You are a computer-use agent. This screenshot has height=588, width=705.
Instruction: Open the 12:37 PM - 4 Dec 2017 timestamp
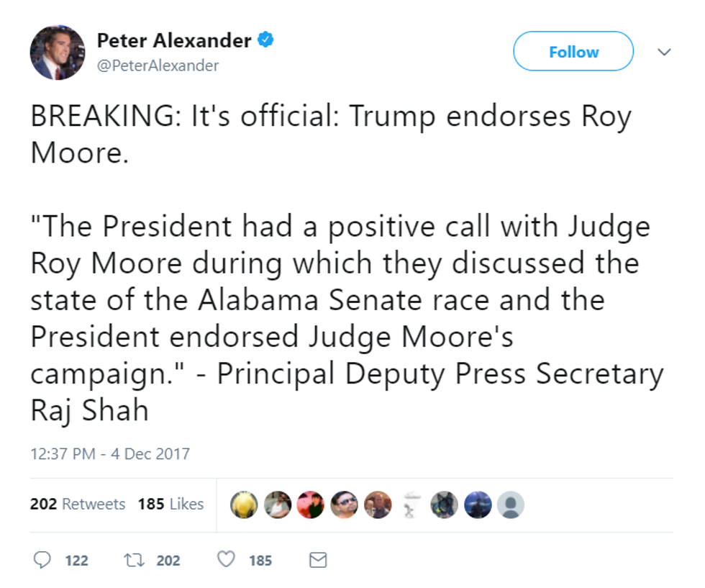click(110, 454)
